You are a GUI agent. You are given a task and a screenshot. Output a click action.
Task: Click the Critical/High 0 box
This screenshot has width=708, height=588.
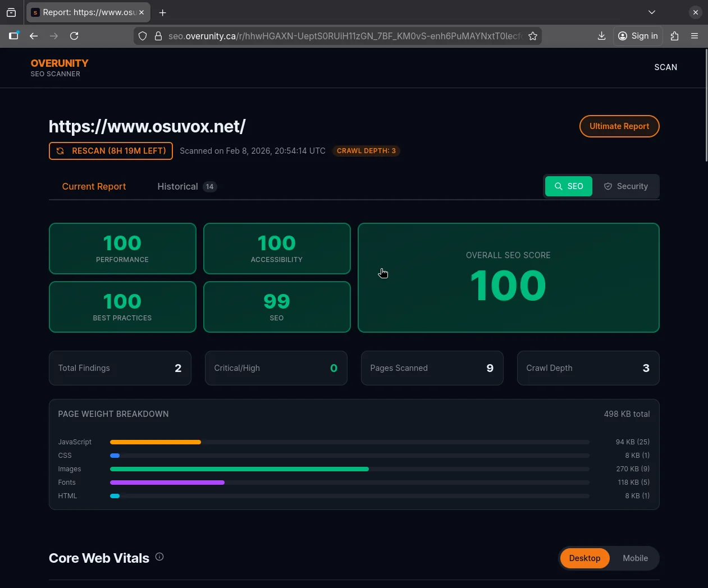tap(276, 368)
